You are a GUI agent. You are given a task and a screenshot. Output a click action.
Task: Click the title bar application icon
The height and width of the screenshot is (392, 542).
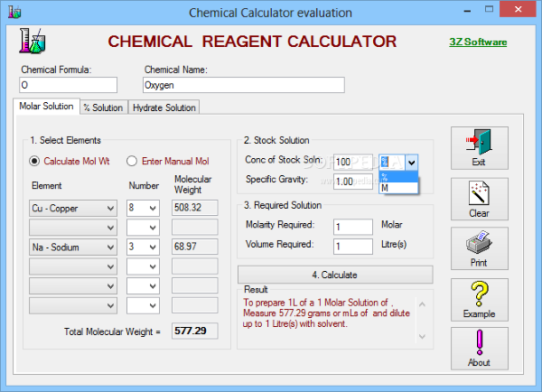(13, 13)
